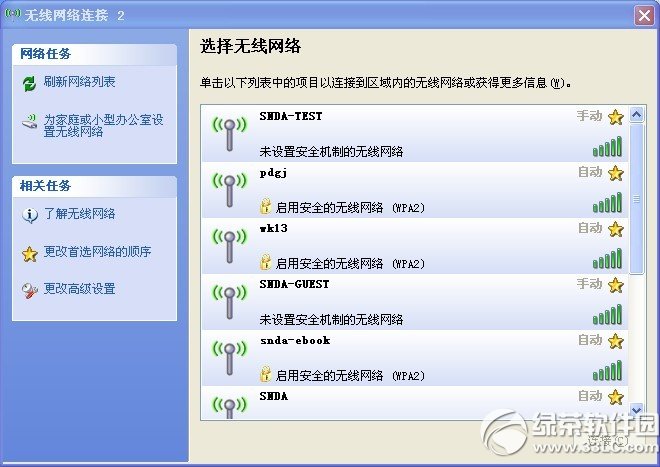Click the refresh network list icon
This screenshot has width=660, height=467.
click(29, 83)
